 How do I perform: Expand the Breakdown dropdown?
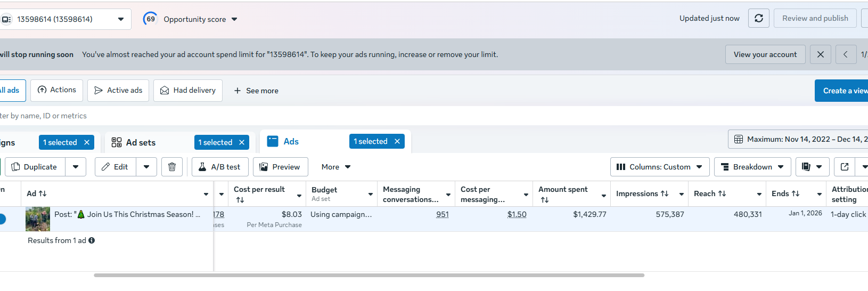tap(752, 167)
